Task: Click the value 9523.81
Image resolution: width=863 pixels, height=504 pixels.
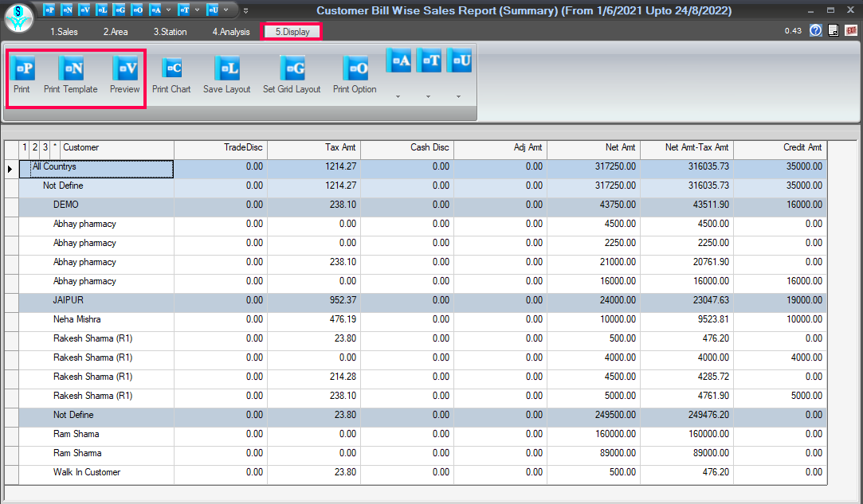Action: tap(711, 319)
